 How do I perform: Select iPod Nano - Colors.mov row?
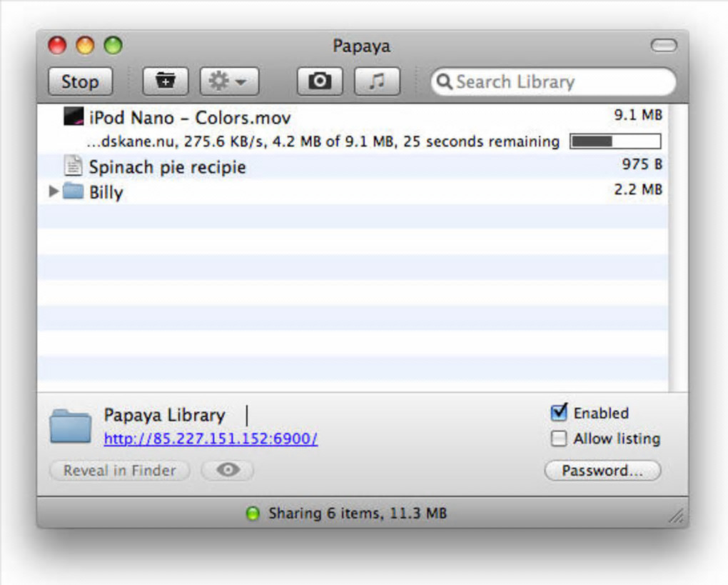pos(353,129)
